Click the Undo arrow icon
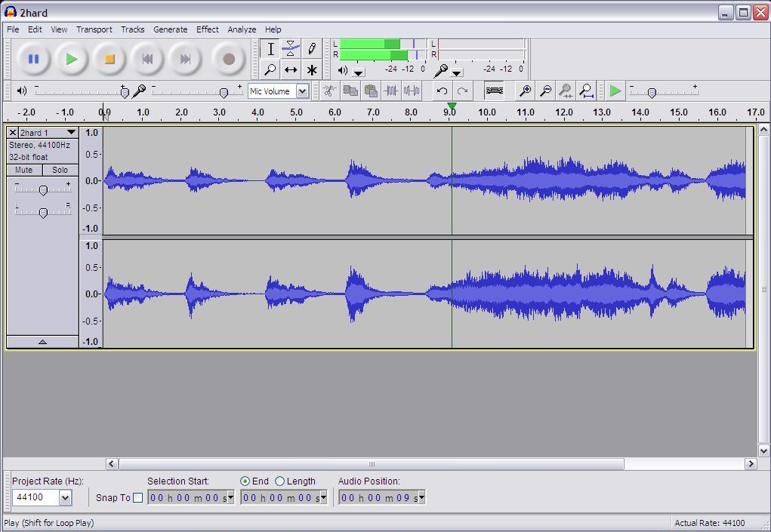The width and height of the screenshot is (771, 532). pos(442,91)
